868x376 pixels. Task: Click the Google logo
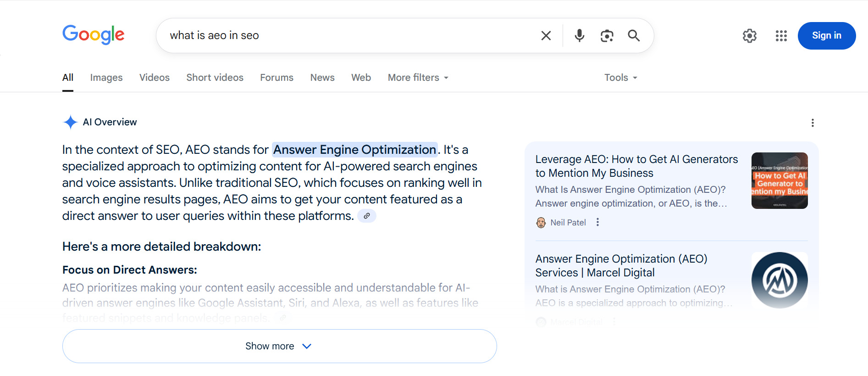[x=94, y=34]
